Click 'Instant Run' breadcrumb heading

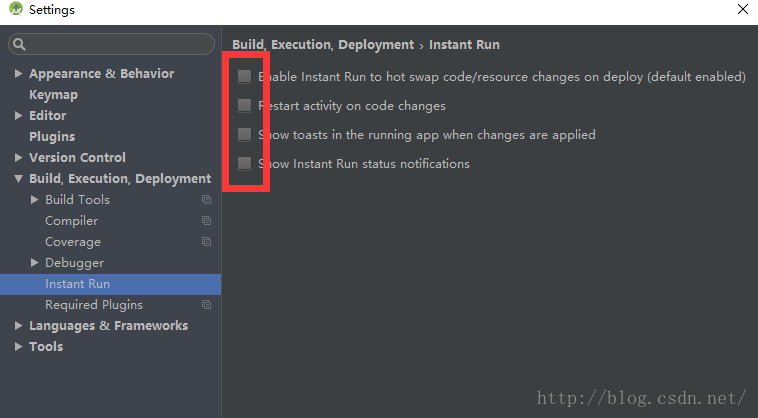[464, 44]
